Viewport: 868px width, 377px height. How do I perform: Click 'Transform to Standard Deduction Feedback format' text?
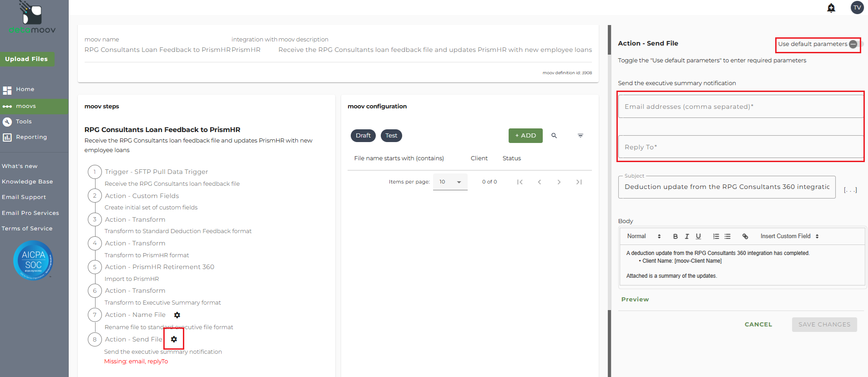[178, 231]
